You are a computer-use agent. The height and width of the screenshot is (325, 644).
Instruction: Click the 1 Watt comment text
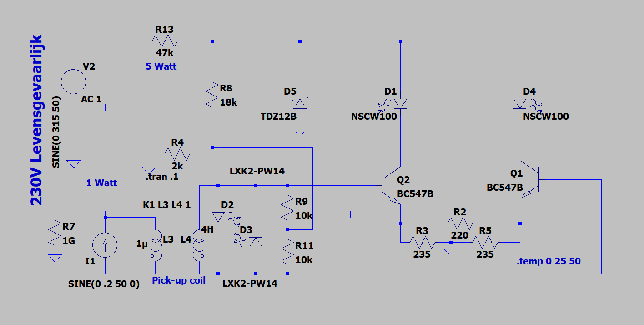[101, 183]
